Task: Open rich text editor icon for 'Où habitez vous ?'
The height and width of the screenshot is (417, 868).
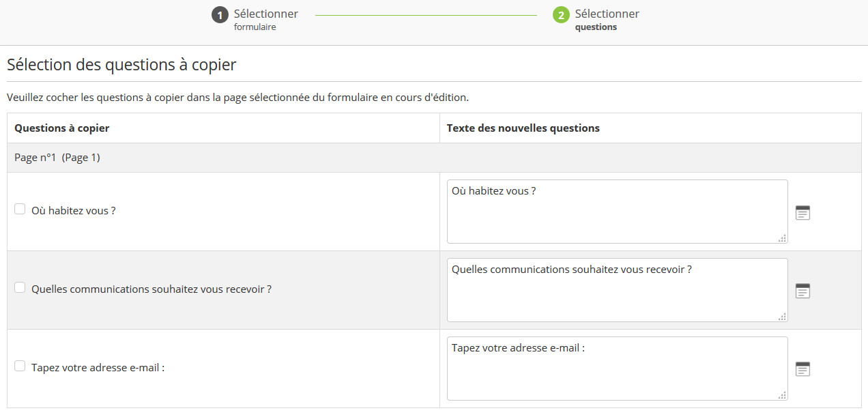Action: pyautogui.click(x=802, y=212)
